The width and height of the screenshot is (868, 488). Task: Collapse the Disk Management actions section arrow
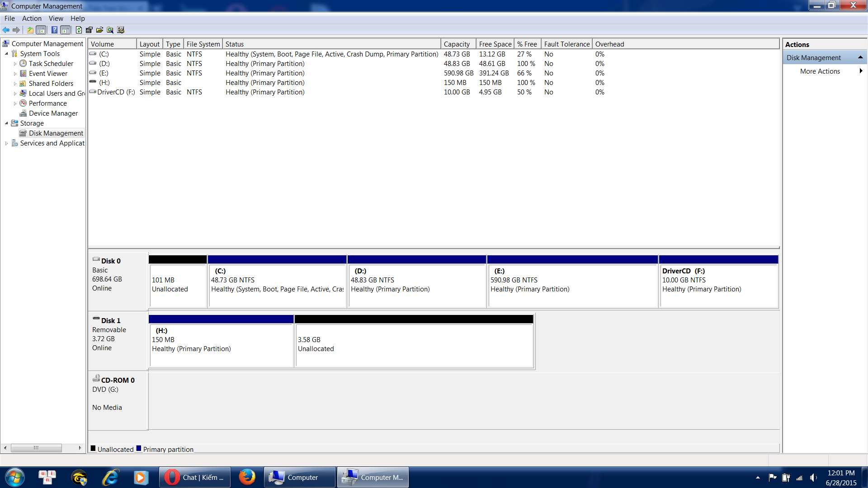click(x=860, y=57)
